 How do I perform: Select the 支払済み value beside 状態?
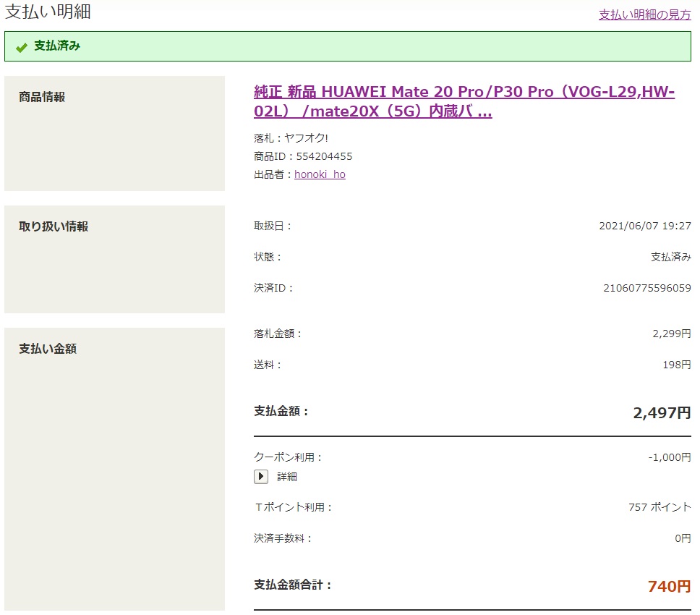(671, 257)
